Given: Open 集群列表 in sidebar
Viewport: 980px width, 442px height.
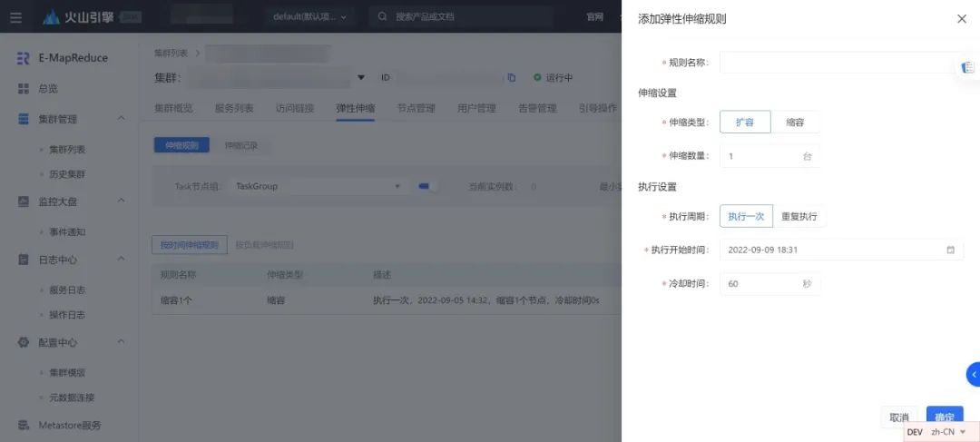Looking at the screenshot, I should click(x=67, y=150).
